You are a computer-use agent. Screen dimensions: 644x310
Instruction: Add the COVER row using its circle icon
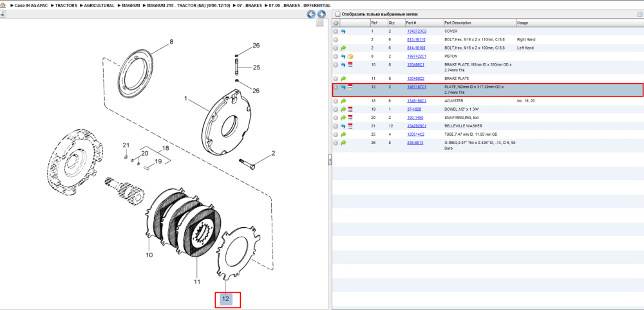tap(336, 31)
